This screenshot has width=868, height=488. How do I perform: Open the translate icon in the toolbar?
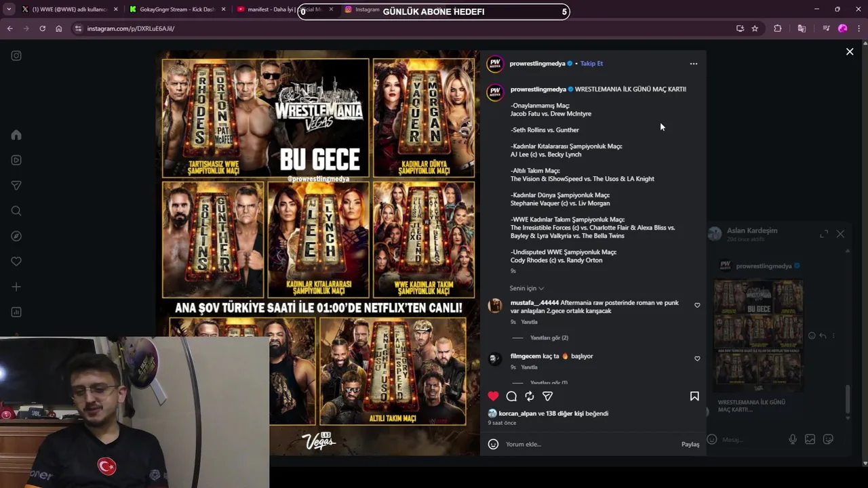click(x=802, y=28)
